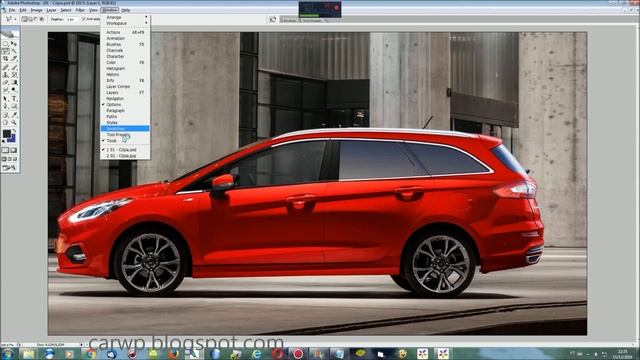Uncheck Tools in Window menu
This screenshot has width=640, height=360.
pos(125,140)
